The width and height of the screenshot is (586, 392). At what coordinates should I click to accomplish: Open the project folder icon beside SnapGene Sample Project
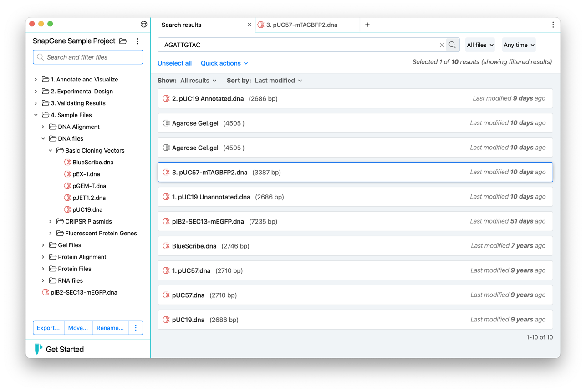tap(123, 41)
